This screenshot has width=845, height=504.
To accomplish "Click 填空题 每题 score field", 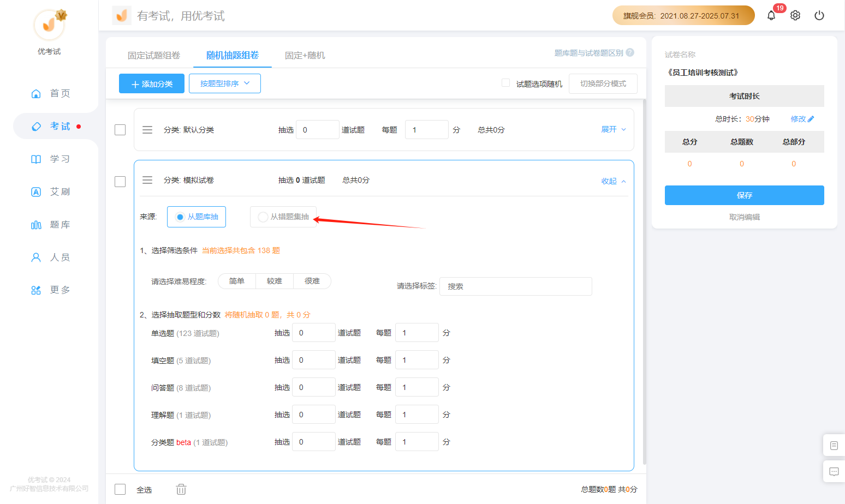I will [417, 360].
